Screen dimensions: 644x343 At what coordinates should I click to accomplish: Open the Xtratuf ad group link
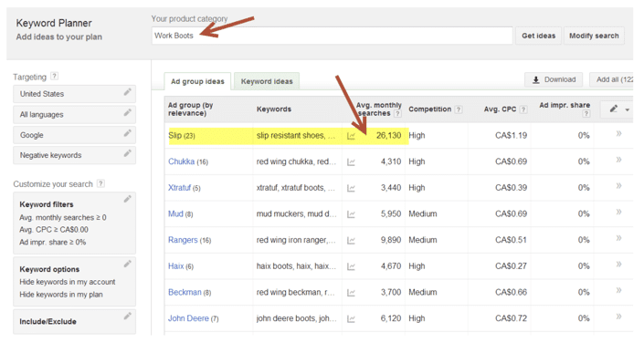(x=179, y=188)
